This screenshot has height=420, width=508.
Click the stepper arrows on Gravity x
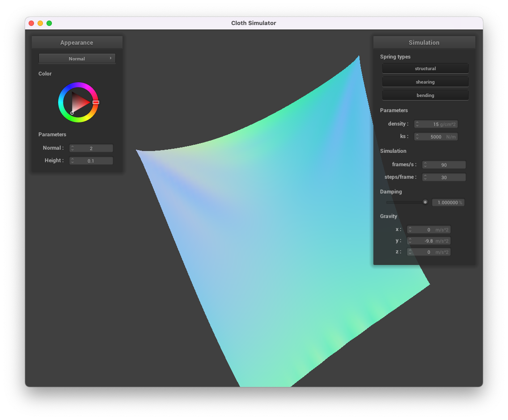point(410,230)
